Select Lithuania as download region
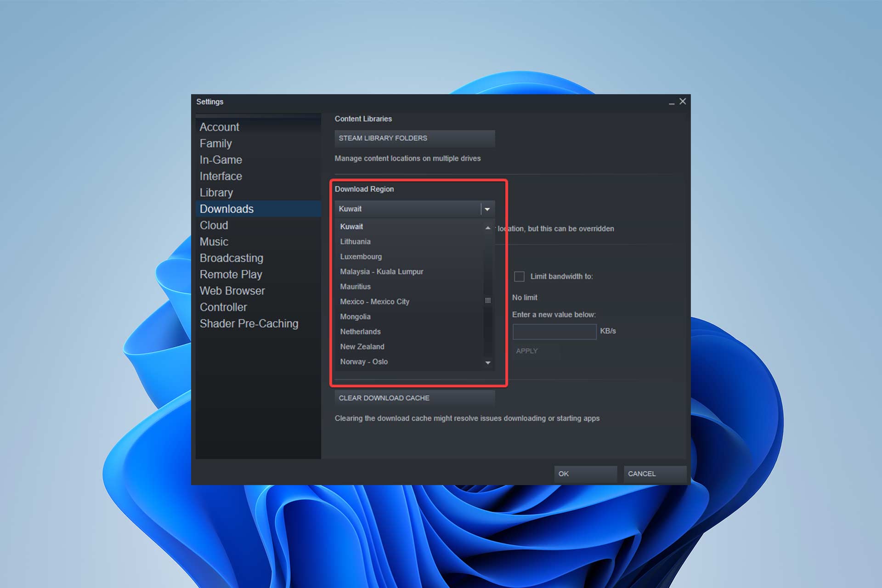Screen dimensions: 882x588 (356, 242)
